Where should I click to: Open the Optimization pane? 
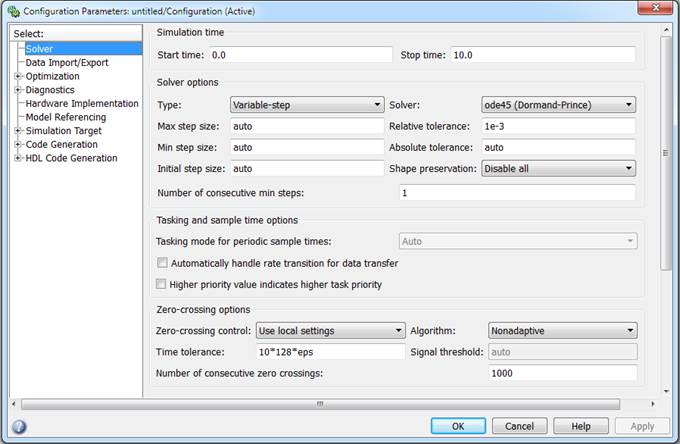52,76
